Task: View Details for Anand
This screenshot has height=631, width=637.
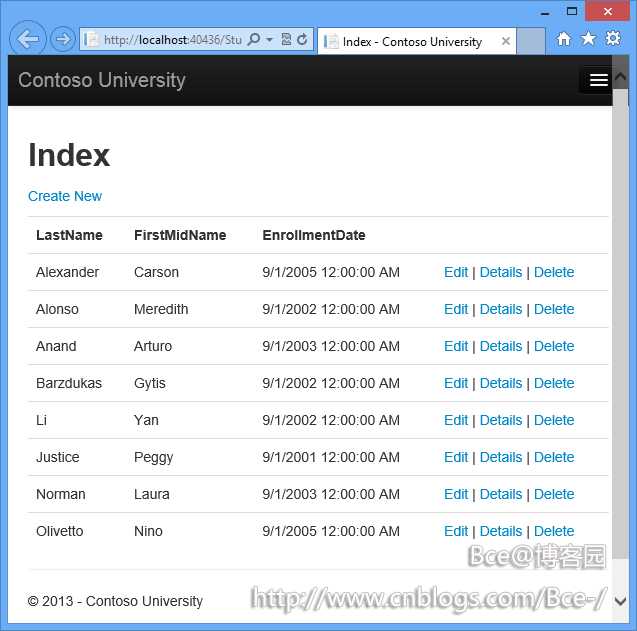Action: coord(500,346)
